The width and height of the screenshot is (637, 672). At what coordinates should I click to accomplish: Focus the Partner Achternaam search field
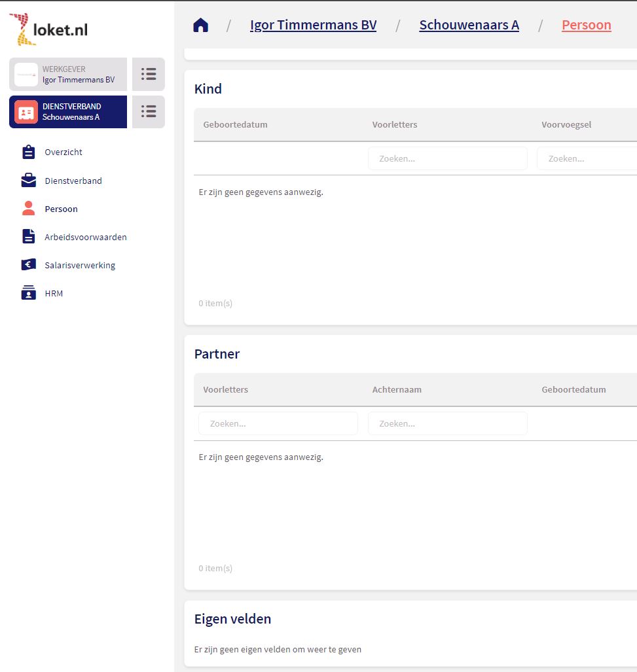447,423
